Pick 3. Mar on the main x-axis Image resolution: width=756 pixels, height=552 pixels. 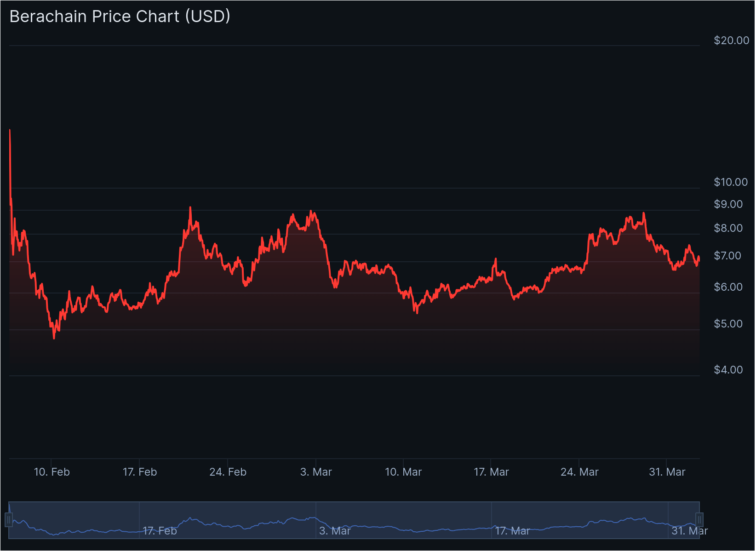click(316, 472)
